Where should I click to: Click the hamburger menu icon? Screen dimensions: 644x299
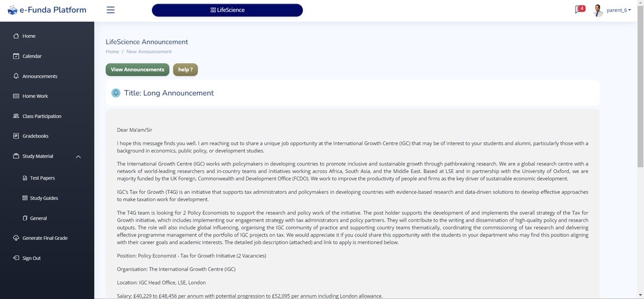pyautogui.click(x=111, y=10)
